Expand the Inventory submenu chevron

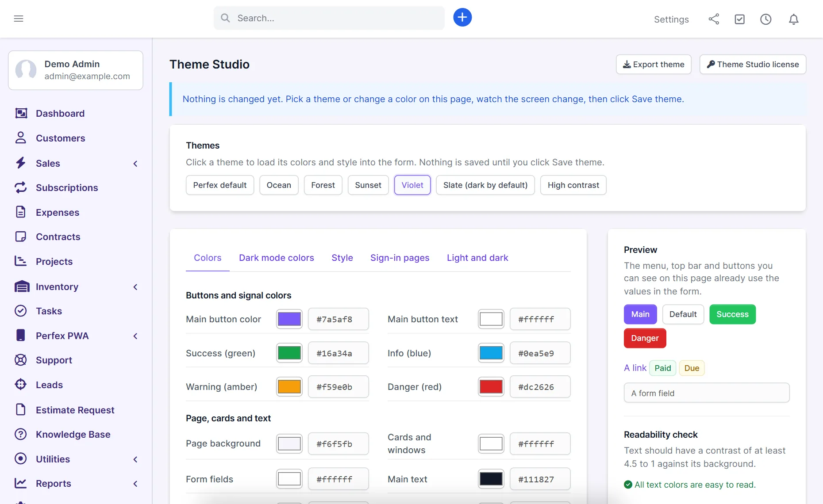[135, 287]
